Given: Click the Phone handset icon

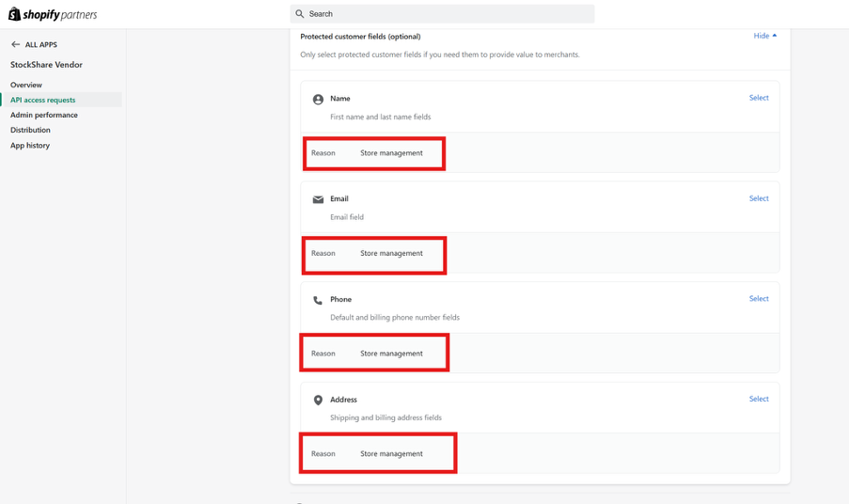Looking at the screenshot, I should tap(318, 300).
